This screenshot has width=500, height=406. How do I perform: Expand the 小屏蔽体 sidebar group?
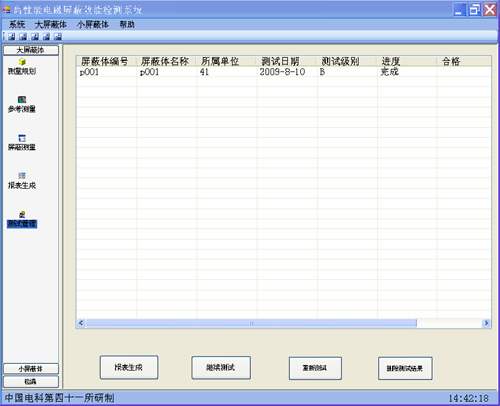pos(31,369)
